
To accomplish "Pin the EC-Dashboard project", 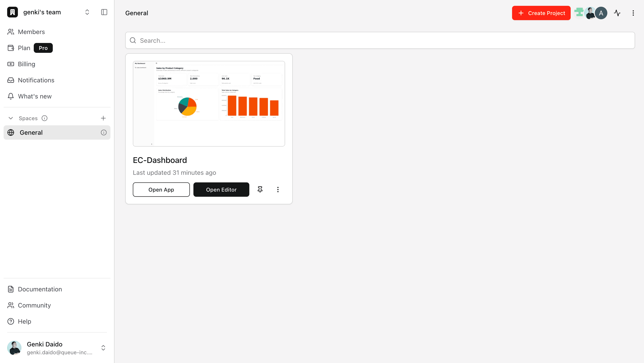I will (260, 189).
